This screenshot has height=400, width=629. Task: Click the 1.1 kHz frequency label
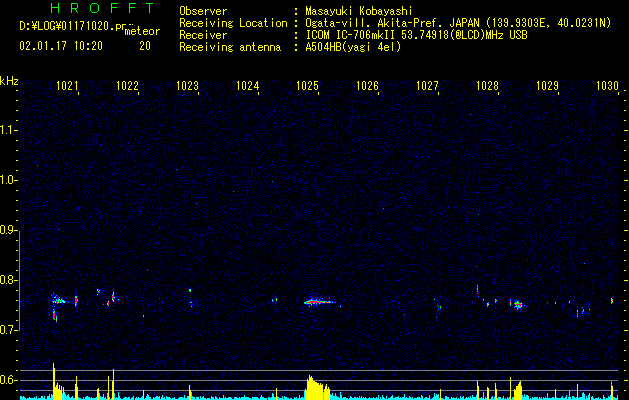click(x=9, y=130)
